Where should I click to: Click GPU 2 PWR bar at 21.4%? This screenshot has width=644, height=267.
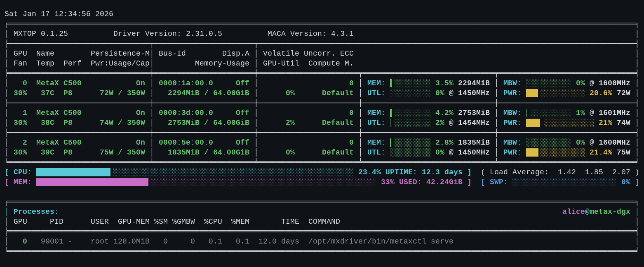pos(555,152)
